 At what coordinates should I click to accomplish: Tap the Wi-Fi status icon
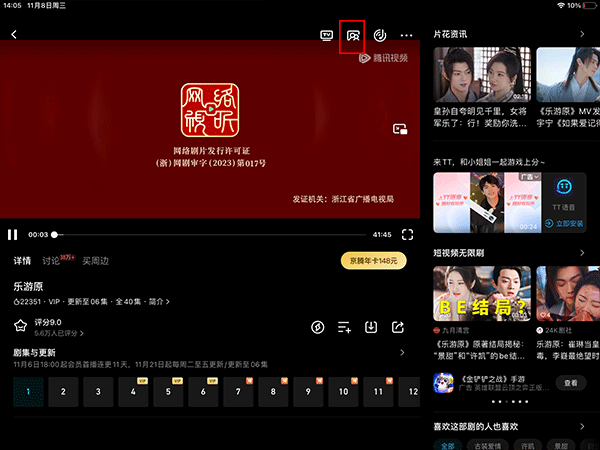point(561,5)
